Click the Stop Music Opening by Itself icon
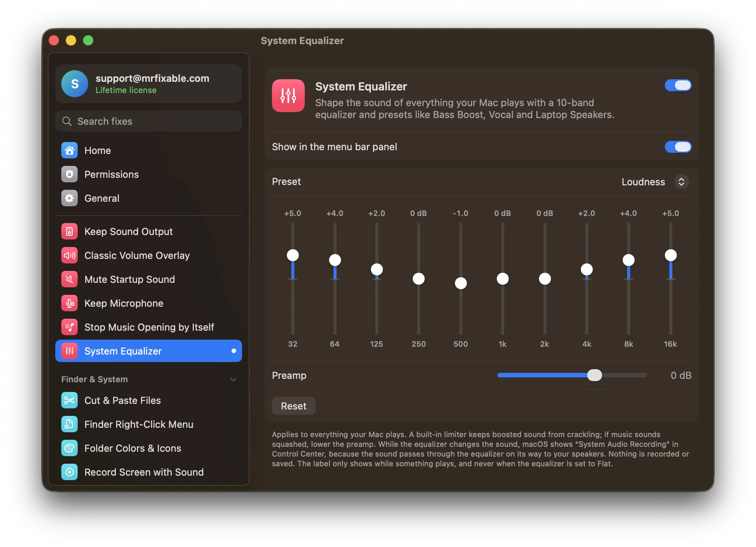Image resolution: width=756 pixels, height=547 pixels. point(69,327)
